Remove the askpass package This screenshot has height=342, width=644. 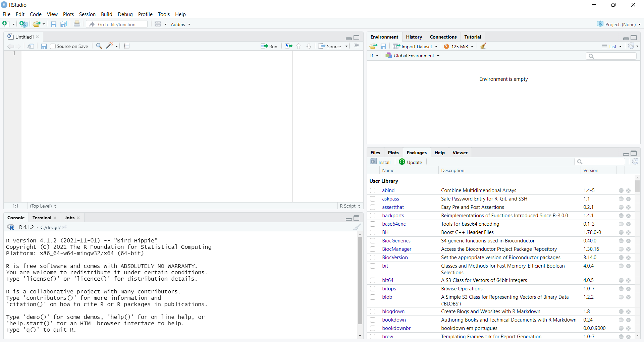(x=629, y=199)
